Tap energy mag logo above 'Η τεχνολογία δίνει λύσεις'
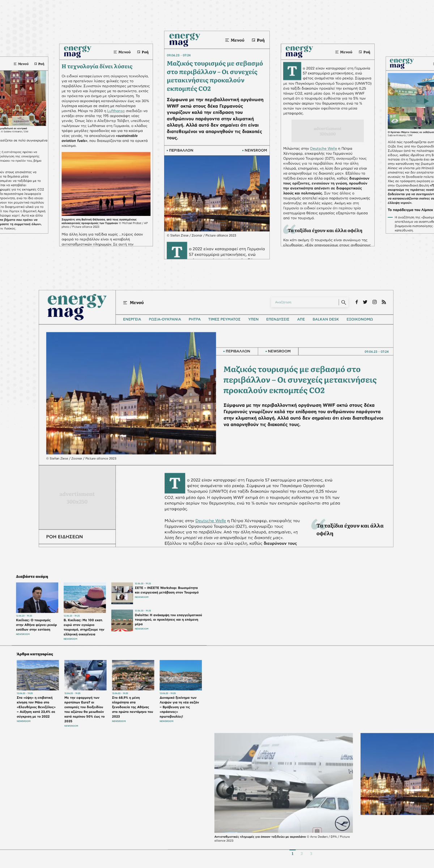This screenshot has height=868, width=434. click(x=77, y=51)
